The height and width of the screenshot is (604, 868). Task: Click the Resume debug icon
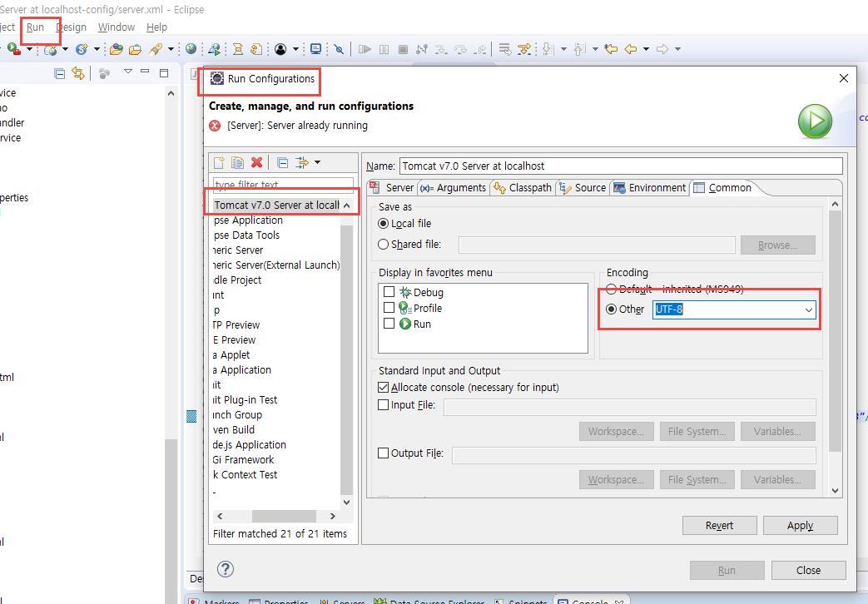(x=365, y=49)
